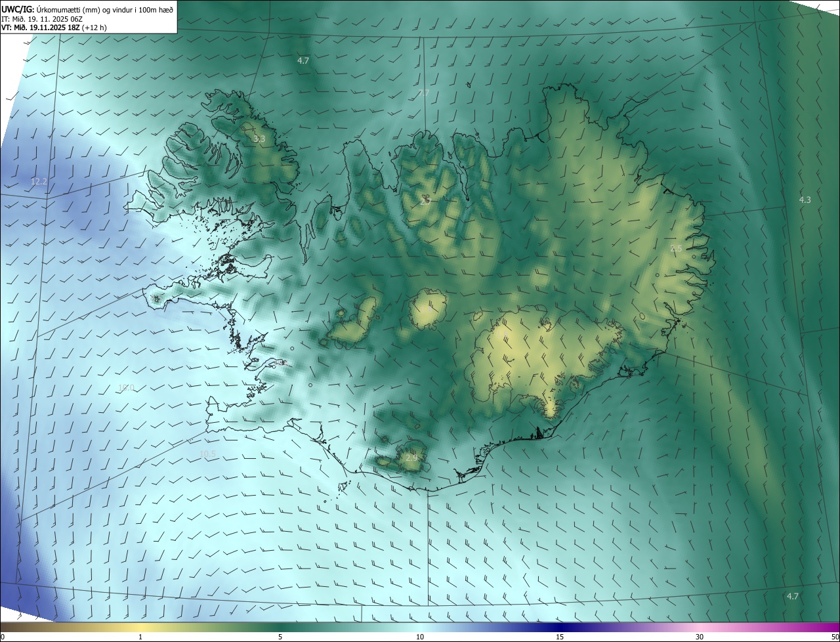
Task: Click the 3.3 value label on the Westfjords
Action: pos(259,139)
